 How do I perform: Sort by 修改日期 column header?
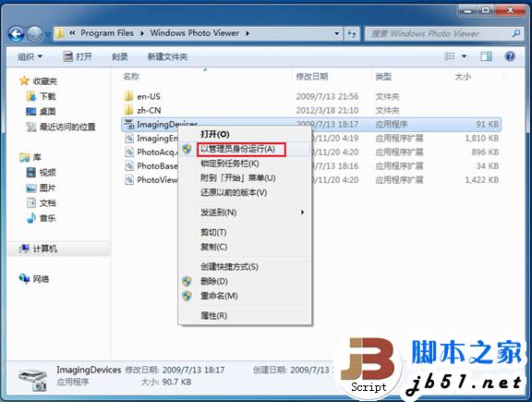tap(312, 77)
